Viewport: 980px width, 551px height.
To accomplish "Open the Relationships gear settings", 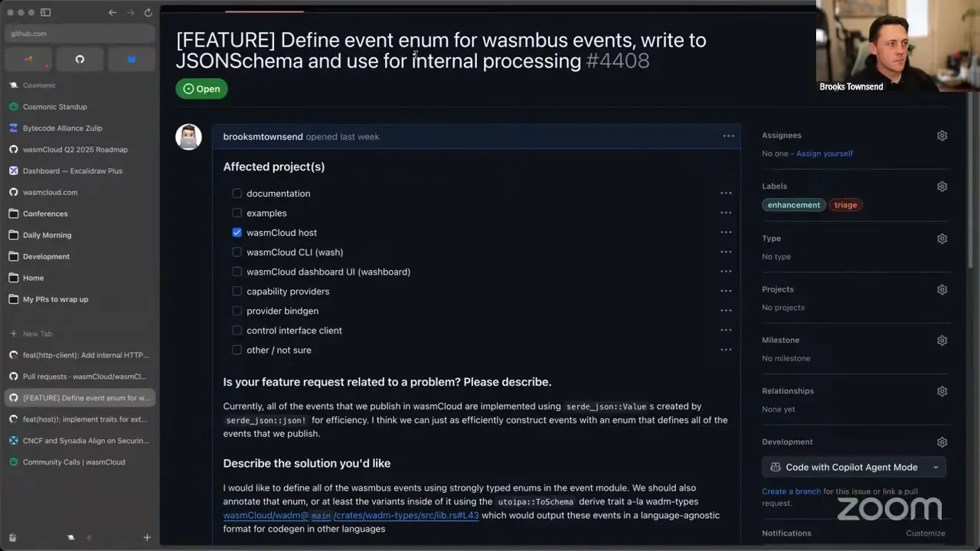I will pos(942,391).
